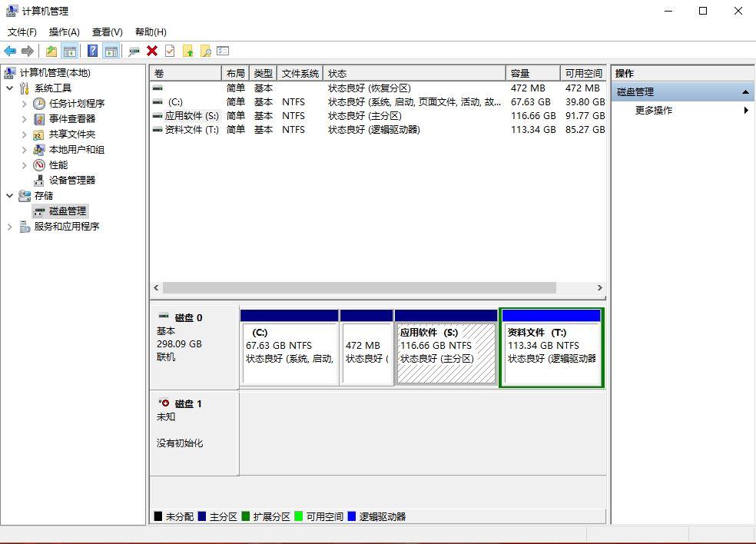The image size is (756, 544).
Task: Click the red X delete icon
Action: coord(152,51)
